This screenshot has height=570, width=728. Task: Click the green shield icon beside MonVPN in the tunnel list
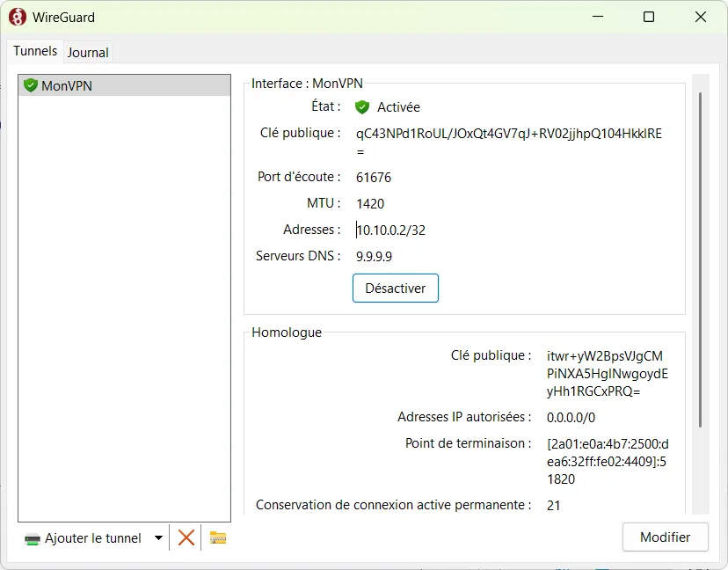point(31,85)
